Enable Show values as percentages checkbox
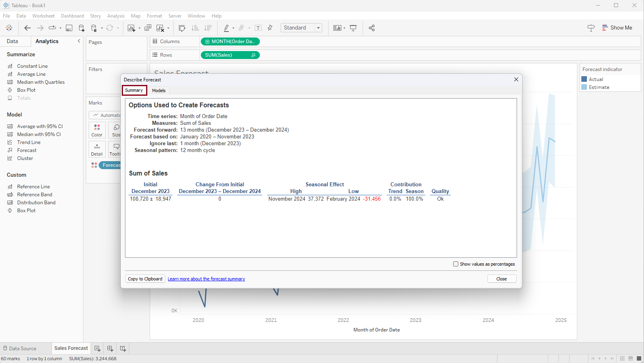This screenshot has width=644, height=363. [456, 264]
